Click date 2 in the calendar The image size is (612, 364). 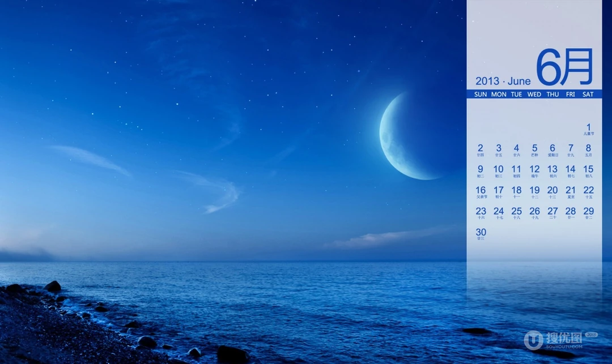tap(481, 148)
